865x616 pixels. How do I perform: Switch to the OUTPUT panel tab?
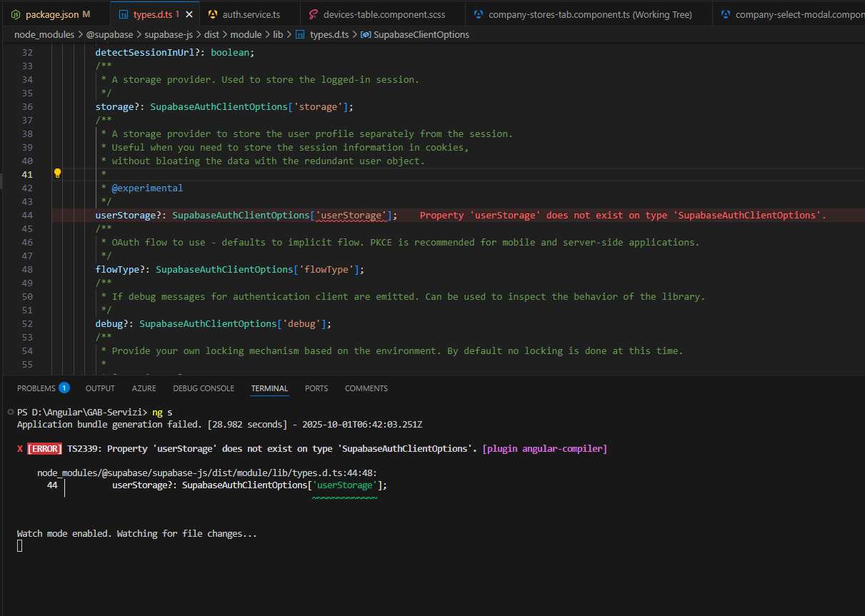[x=100, y=388]
